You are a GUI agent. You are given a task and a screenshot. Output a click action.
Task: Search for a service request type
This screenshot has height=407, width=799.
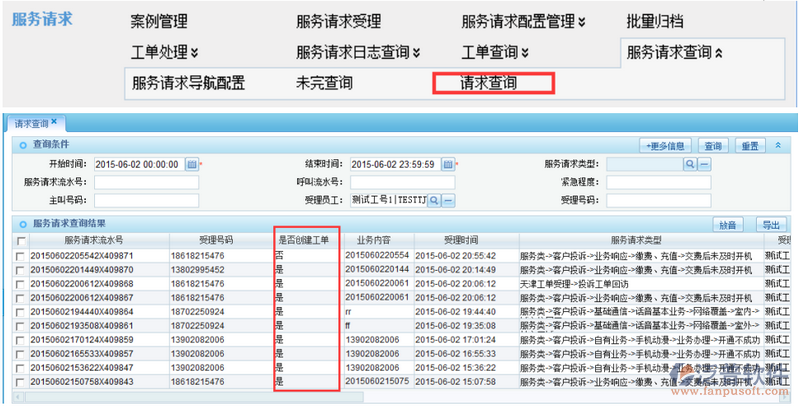690,164
